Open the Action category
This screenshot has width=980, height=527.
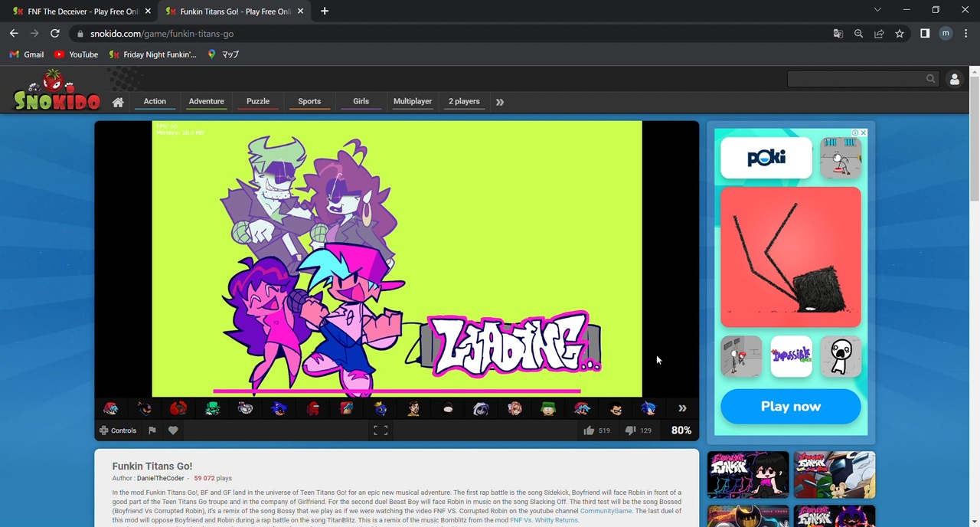click(x=155, y=101)
